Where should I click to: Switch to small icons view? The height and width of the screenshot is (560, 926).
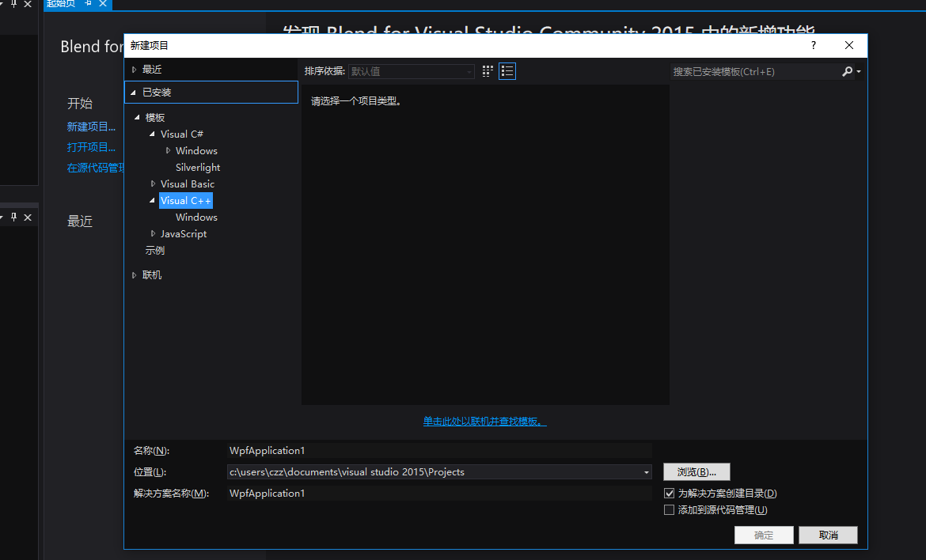click(488, 71)
